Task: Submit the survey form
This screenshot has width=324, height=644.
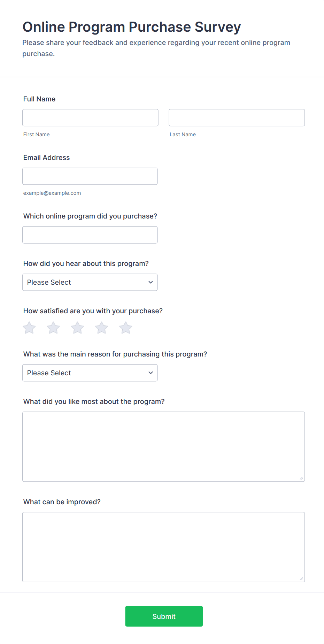Action: 164,616
